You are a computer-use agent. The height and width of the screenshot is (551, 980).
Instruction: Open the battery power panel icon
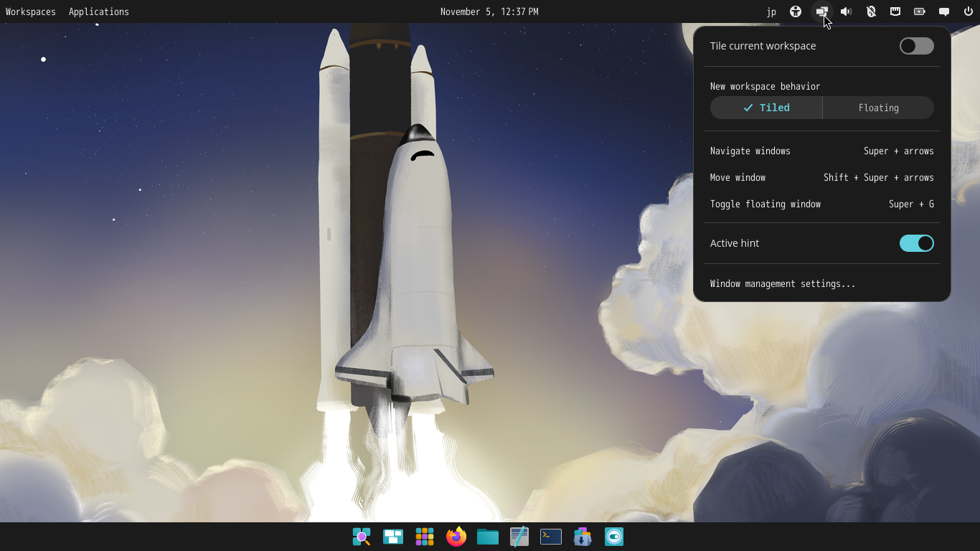click(920, 11)
